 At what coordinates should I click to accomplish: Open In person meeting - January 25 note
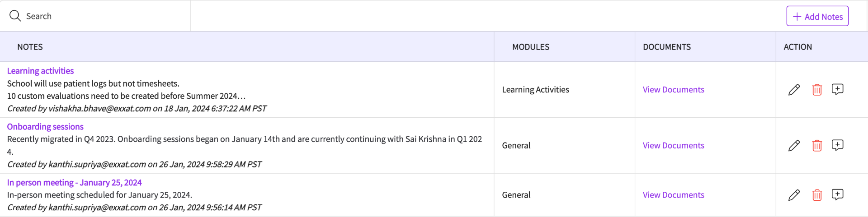(x=74, y=183)
